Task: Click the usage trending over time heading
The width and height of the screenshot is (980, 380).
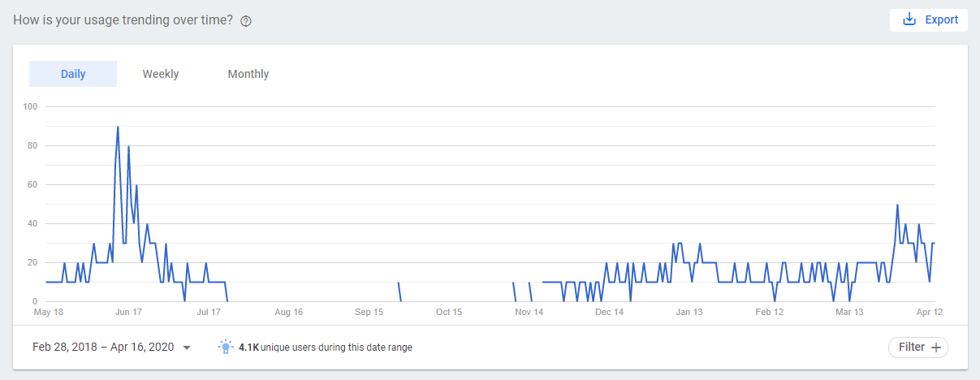Action: (x=123, y=20)
